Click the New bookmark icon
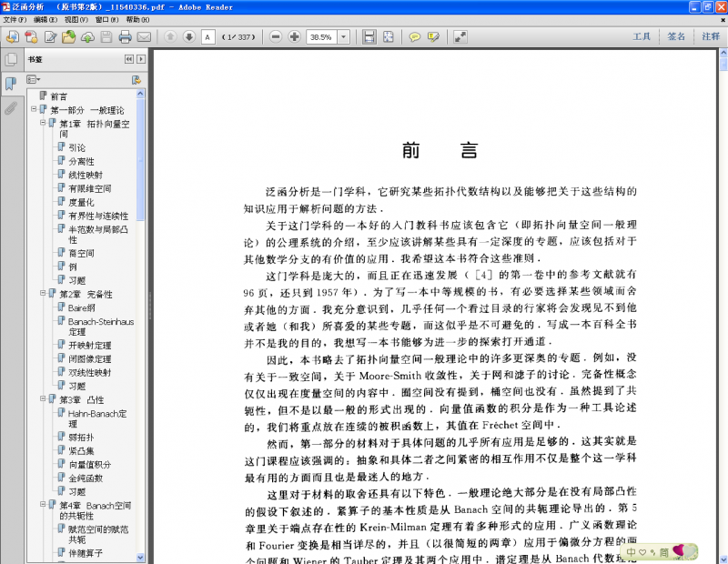728x564 pixels. click(136, 80)
